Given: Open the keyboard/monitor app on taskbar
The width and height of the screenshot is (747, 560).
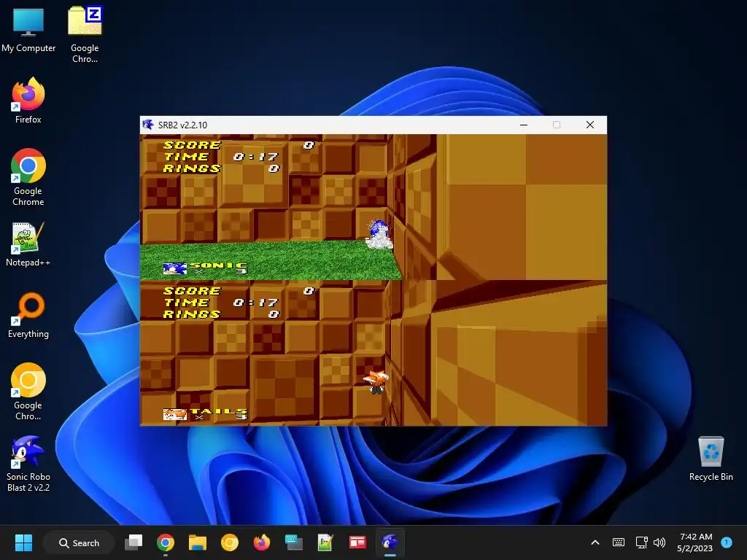Looking at the screenshot, I should pos(293,542).
